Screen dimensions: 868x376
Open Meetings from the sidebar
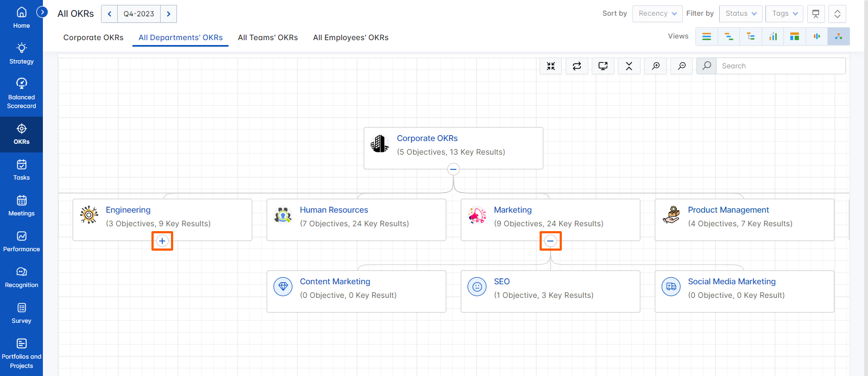pos(21,206)
